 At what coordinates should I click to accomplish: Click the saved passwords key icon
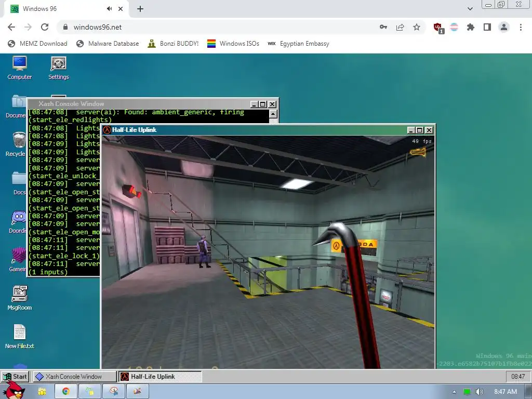[x=383, y=27]
